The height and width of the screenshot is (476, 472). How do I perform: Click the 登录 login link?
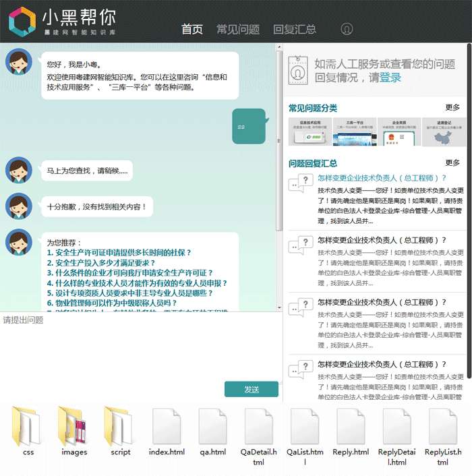pos(390,78)
